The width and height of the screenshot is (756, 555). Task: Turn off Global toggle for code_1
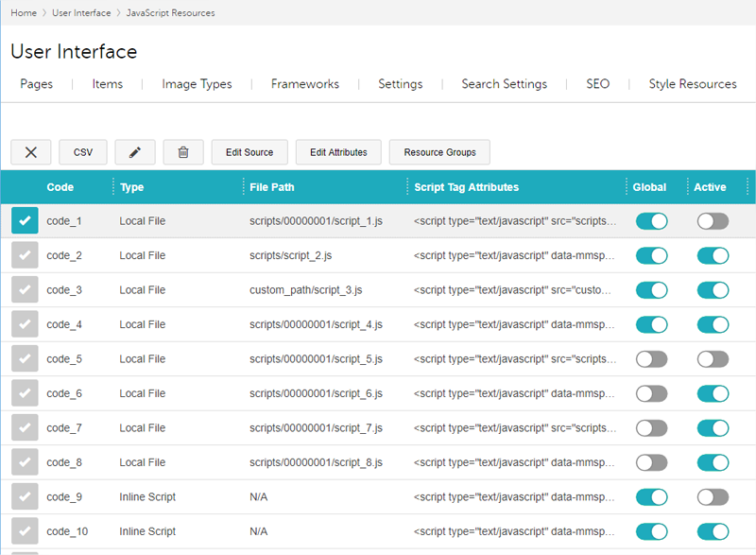651,221
